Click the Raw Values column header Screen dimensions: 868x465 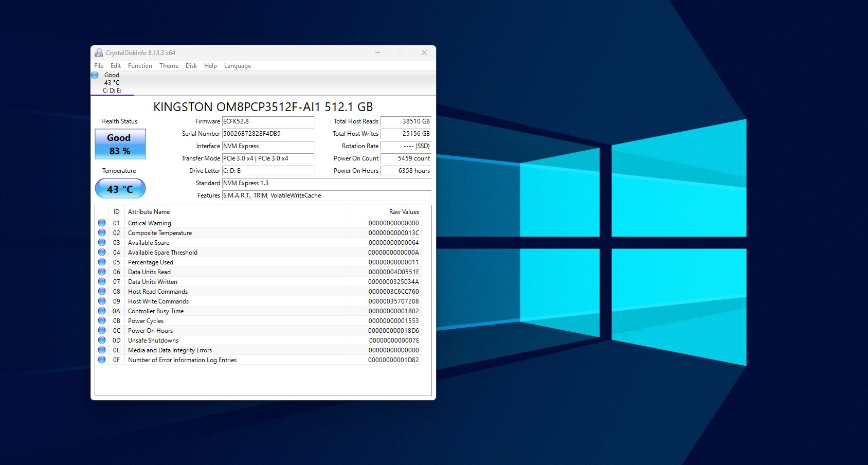pyautogui.click(x=386, y=212)
